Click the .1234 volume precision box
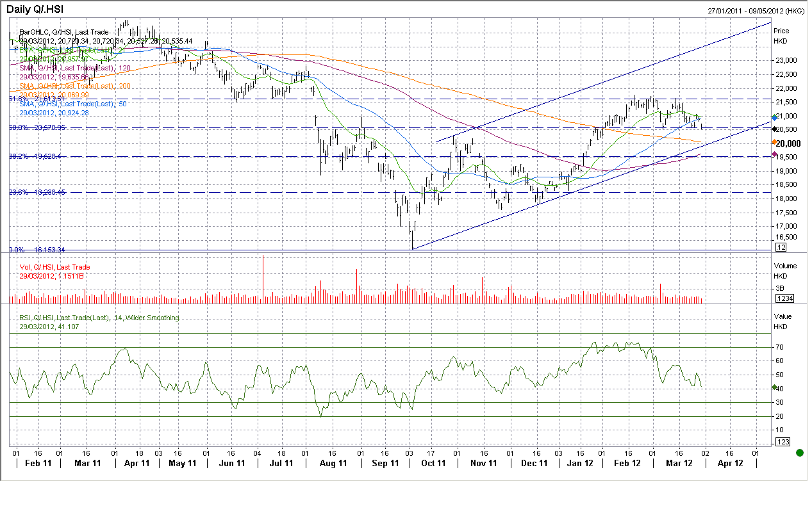The image size is (812, 511). point(784,298)
